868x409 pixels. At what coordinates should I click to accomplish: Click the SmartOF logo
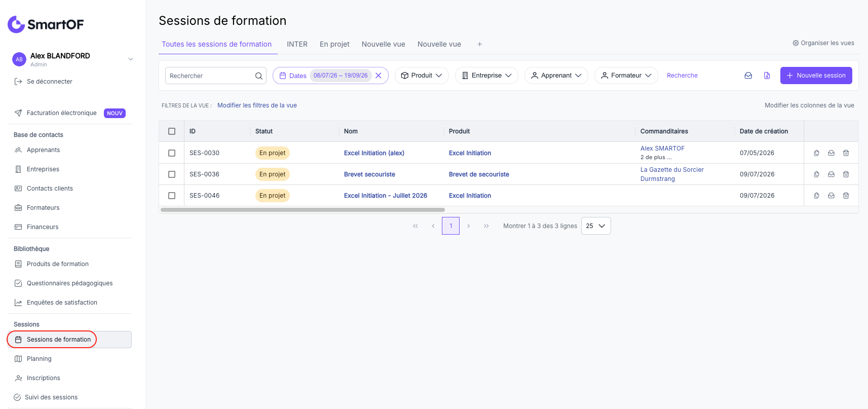(46, 24)
